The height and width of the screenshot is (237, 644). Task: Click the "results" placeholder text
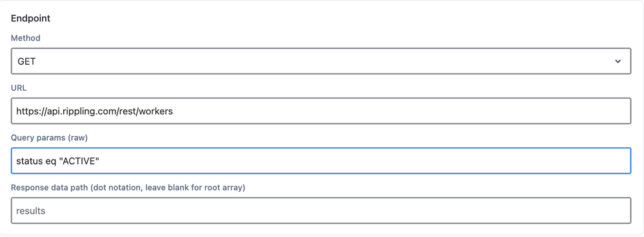click(30, 211)
